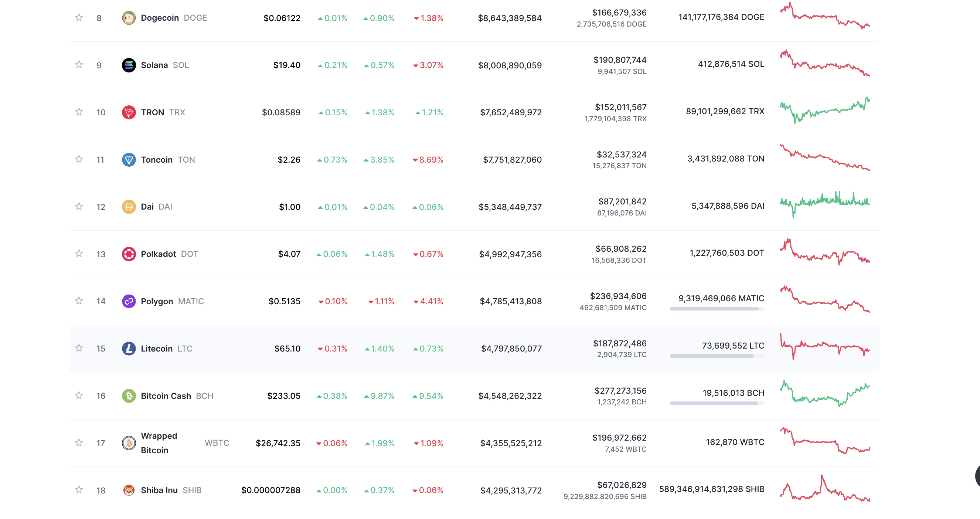Image resolution: width=980 pixels, height=519 pixels.
Task: Click the Dai coin logo
Action: (x=129, y=207)
